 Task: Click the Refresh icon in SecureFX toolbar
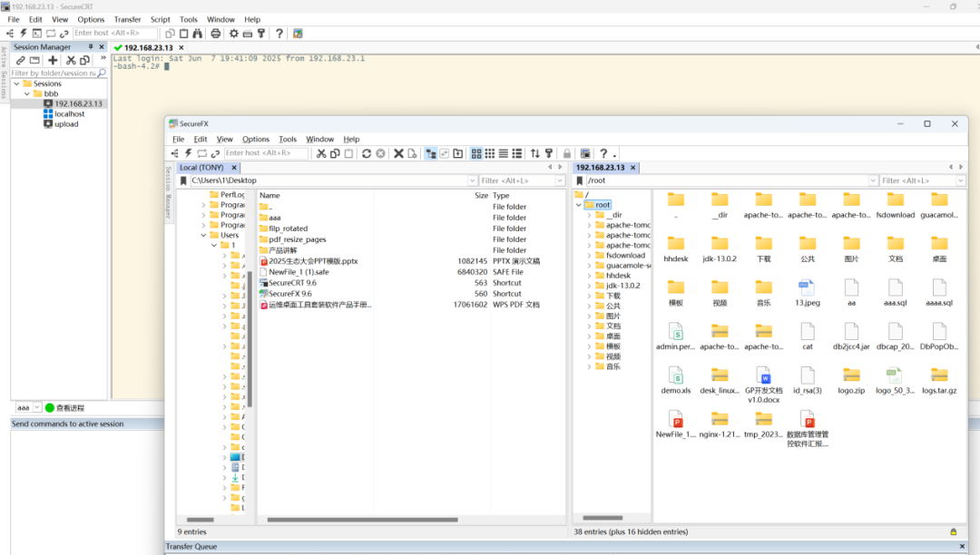(x=366, y=153)
